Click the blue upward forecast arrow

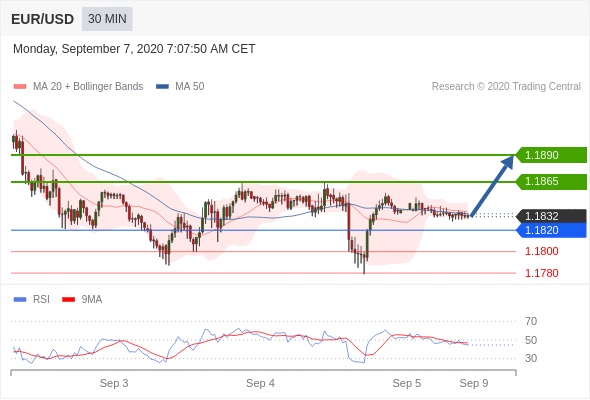tap(492, 186)
